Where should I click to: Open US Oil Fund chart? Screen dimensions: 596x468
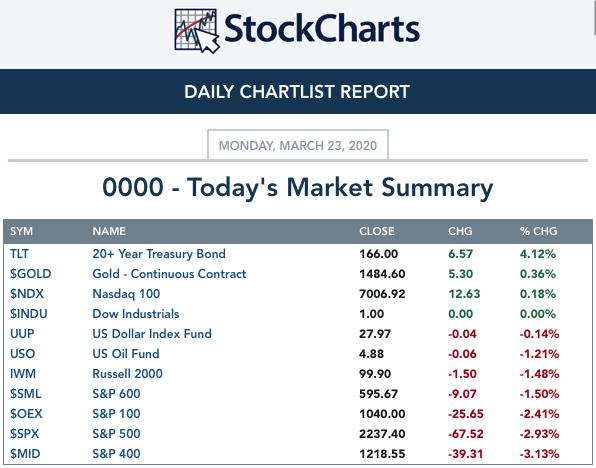(x=126, y=354)
